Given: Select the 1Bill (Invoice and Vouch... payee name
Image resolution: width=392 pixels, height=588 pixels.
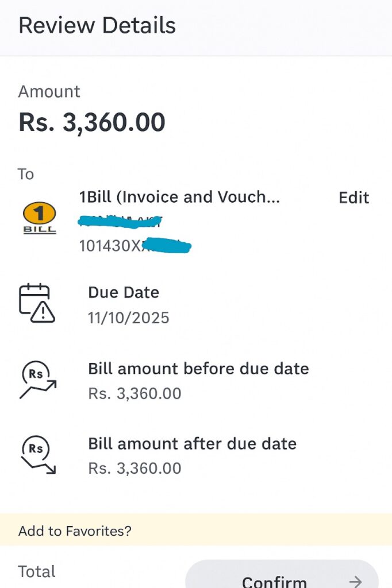Looking at the screenshot, I should tap(179, 197).
